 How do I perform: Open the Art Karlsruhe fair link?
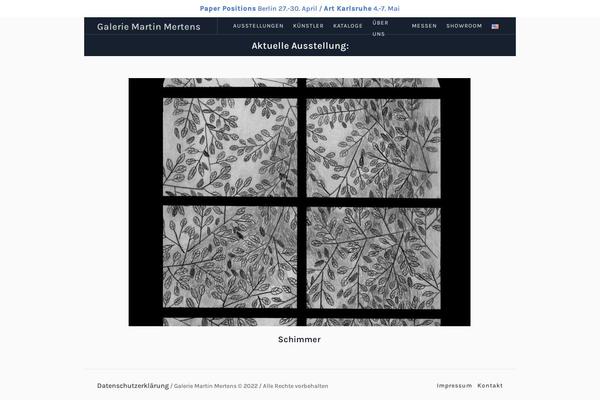[x=362, y=8]
